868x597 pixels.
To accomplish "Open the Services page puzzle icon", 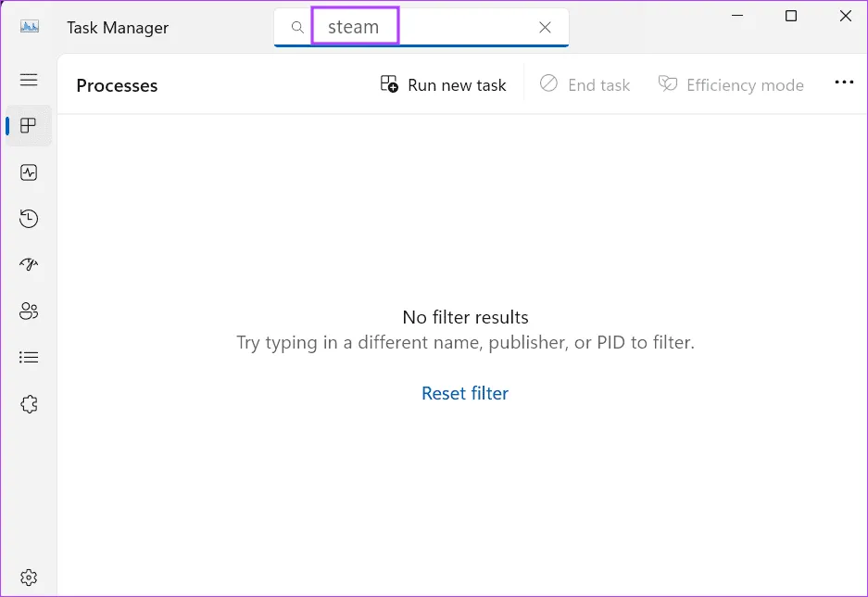I will [29, 404].
